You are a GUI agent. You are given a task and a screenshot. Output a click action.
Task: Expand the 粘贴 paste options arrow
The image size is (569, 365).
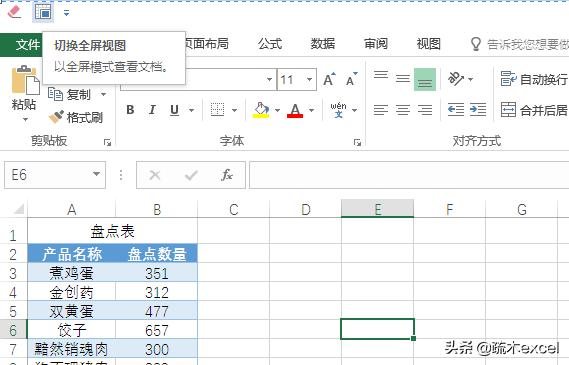pyautogui.click(x=25, y=119)
